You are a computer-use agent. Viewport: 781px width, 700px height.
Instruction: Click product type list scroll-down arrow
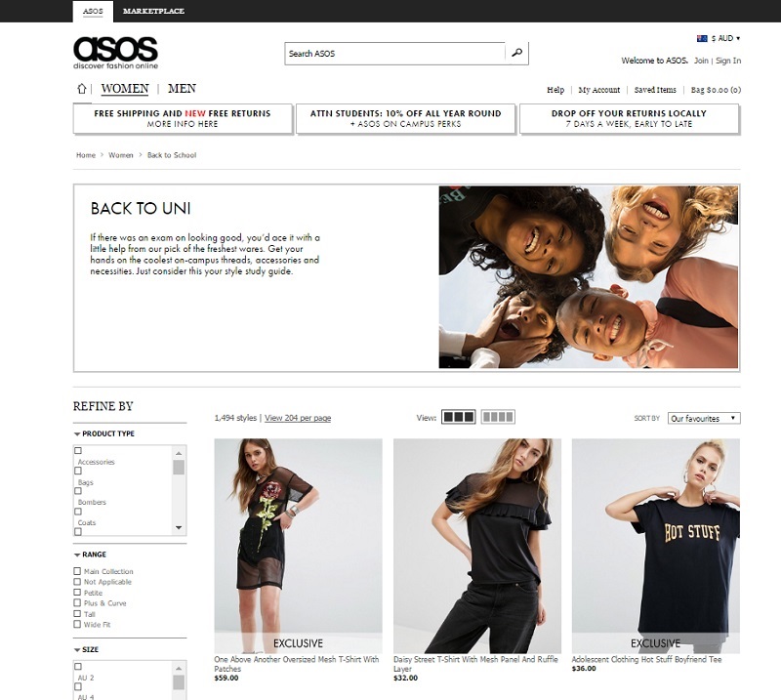click(179, 527)
